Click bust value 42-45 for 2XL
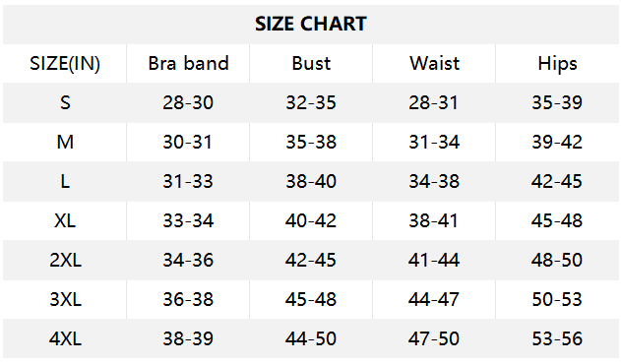The width and height of the screenshot is (621, 364). 311,261
